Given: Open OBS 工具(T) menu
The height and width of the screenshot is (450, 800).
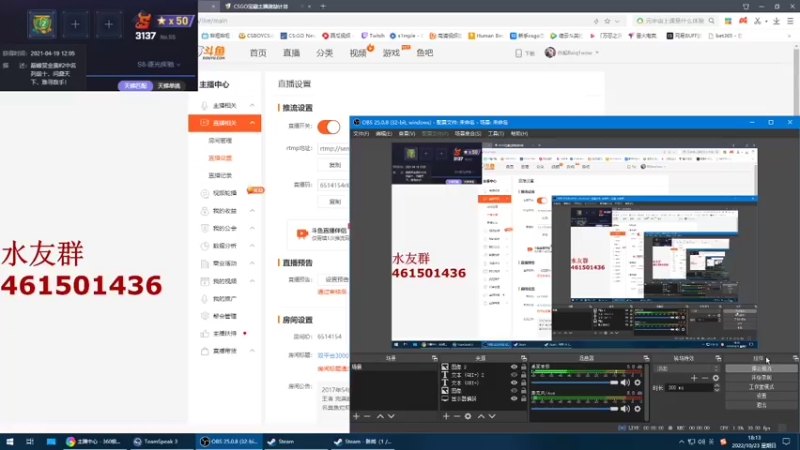Looking at the screenshot, I should click(x=495, y=134).
